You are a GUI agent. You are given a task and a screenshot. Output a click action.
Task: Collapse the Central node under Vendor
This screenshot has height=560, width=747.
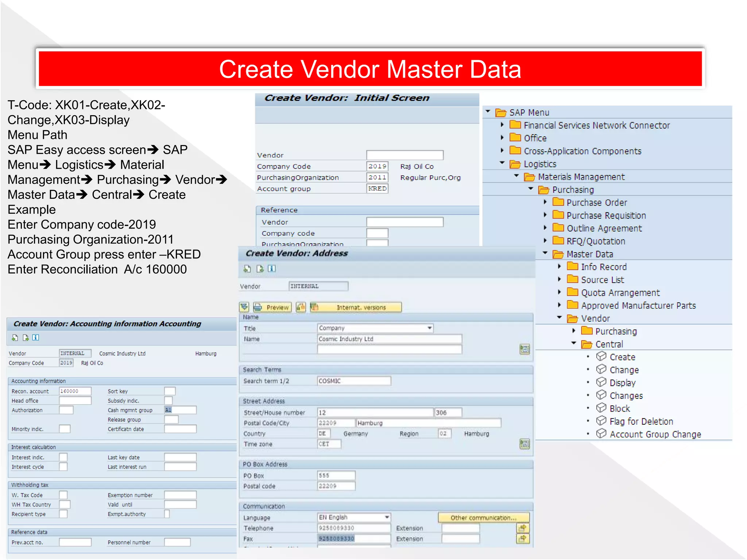[574, 343]
